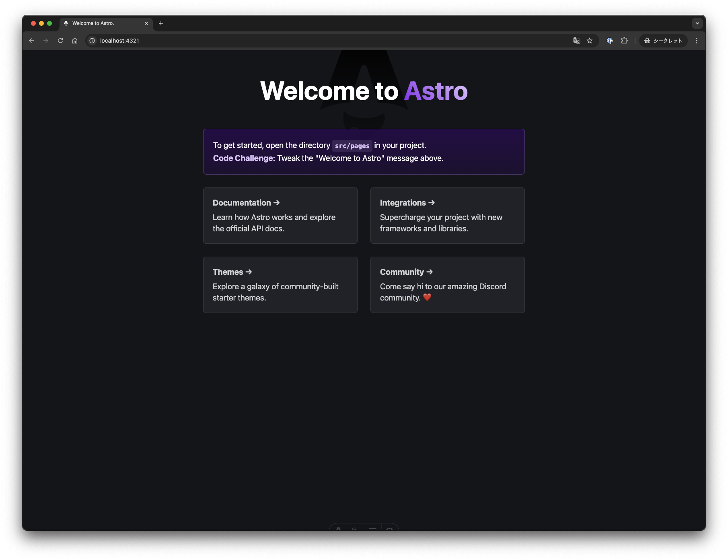Close the Welcome to Astro tab

click(x=146, y=23)
